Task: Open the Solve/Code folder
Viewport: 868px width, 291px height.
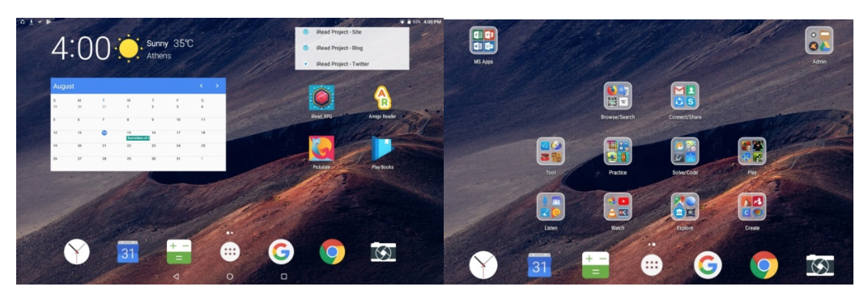Action: pos(685,151)
